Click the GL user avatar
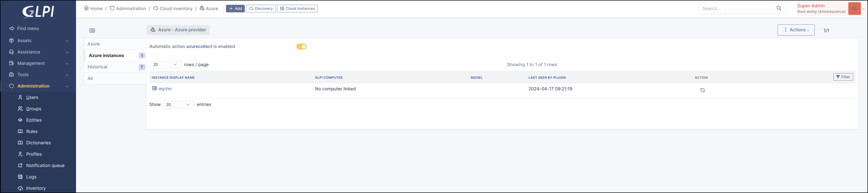The width and height of the screenshot is (868, 193). pos(854,9)
